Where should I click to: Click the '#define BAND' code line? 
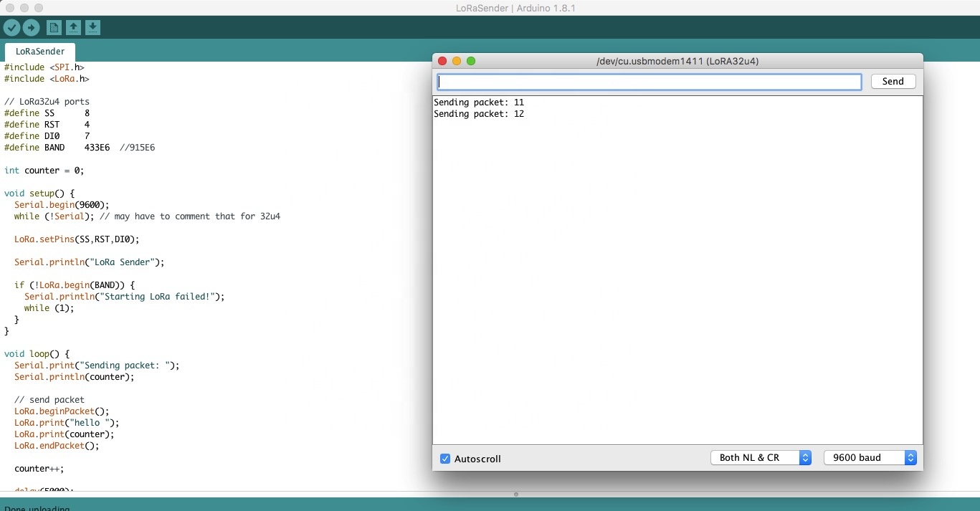(x=79, y=148)
